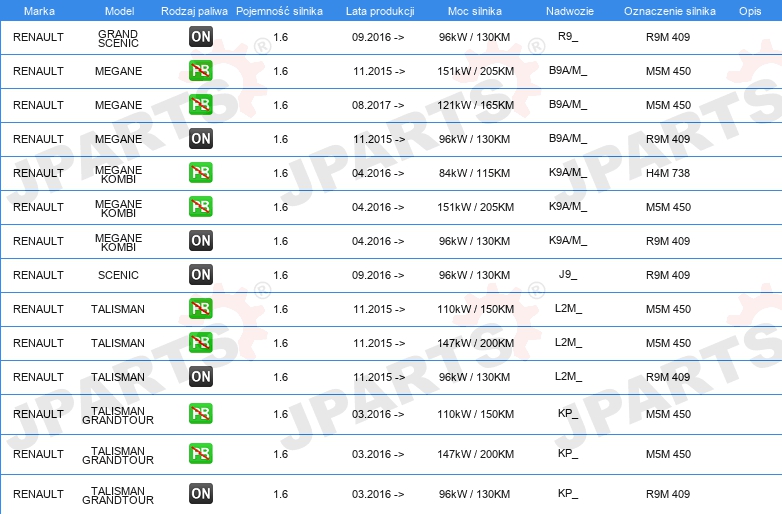Click the PB fuel icon for Megane 165KM

[200, 104]
